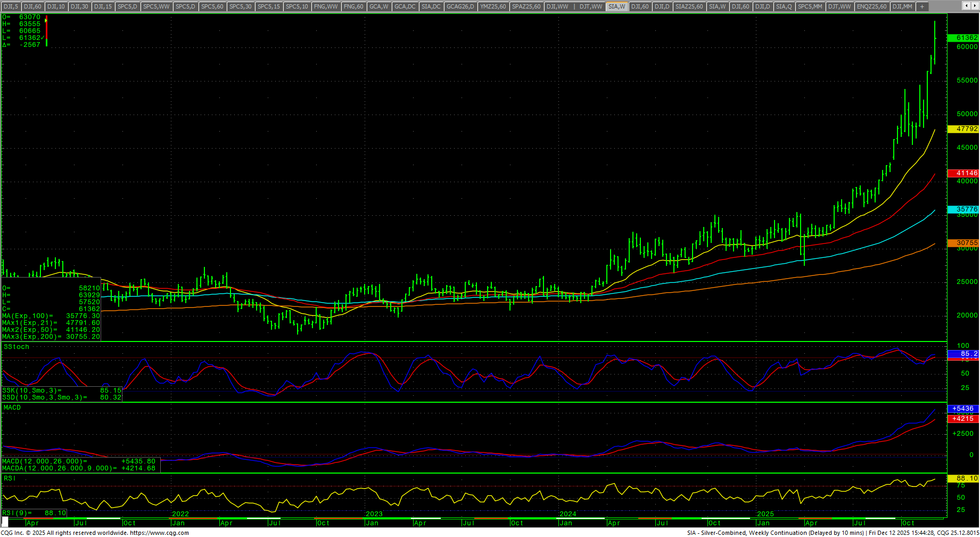
Task: Open the SPC5,WW chart tab
Action: pos(156,6)
